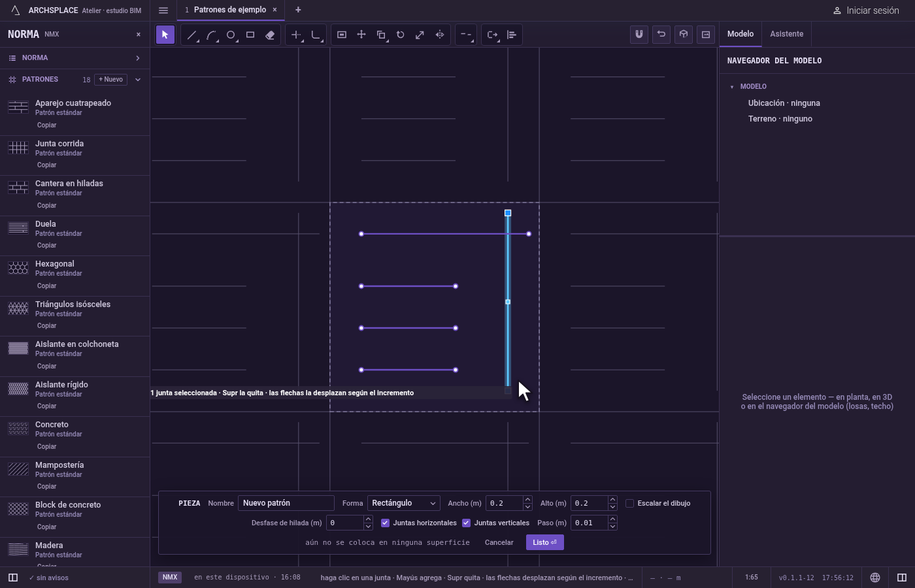Select the move tool with cross arrows

click(361, 35)
